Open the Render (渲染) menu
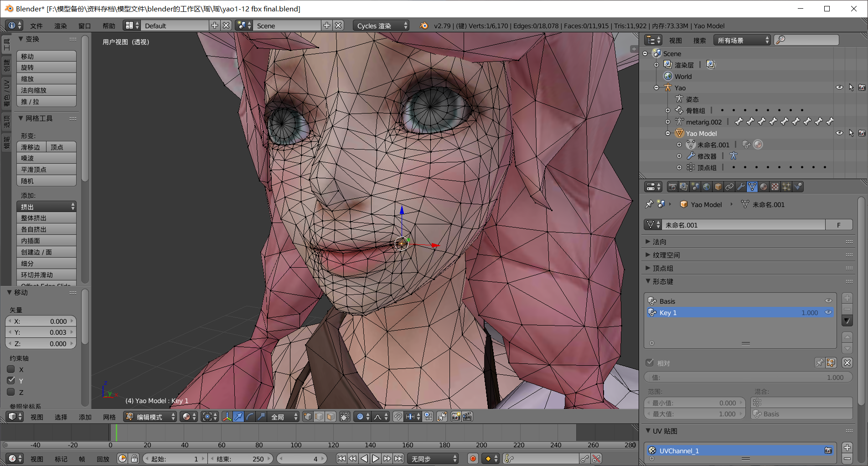868x466 pixels. click(x=61, y=26)
